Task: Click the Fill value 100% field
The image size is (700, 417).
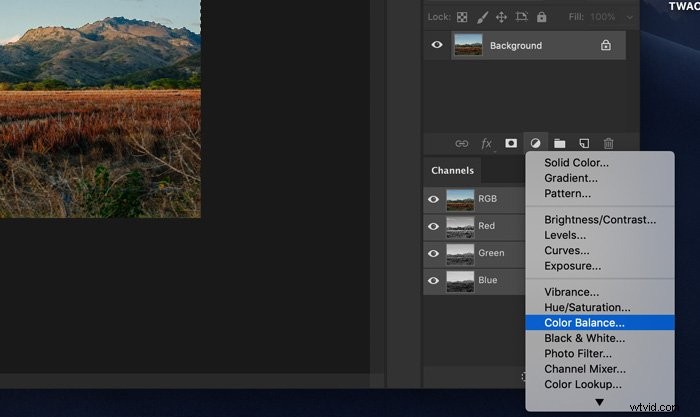Action: pos(602,17)
